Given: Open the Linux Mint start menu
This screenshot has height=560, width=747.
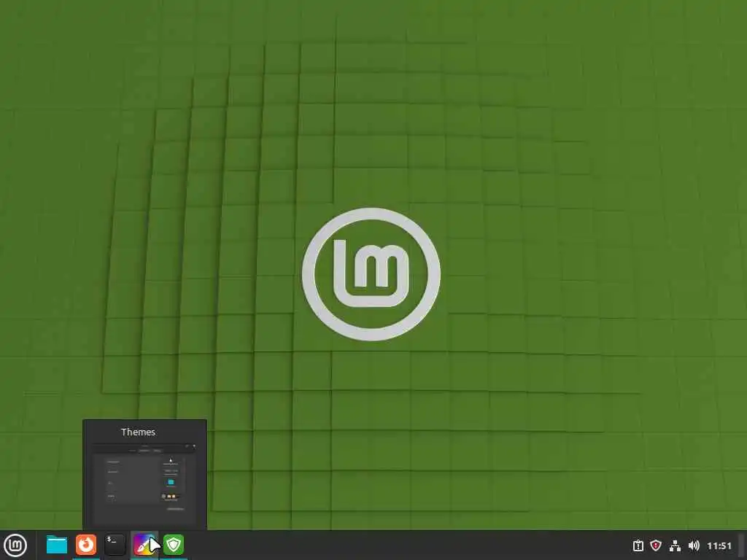Looking at the screenshot, I should tap(15, 545).
